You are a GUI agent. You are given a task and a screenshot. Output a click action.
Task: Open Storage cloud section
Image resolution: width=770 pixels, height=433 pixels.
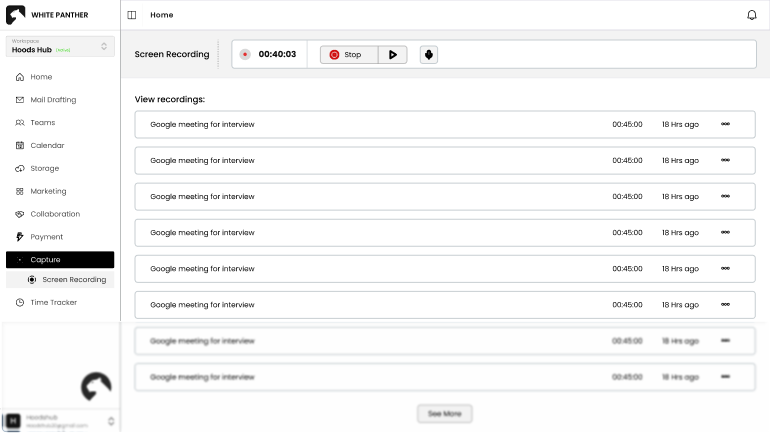(44, 168)
